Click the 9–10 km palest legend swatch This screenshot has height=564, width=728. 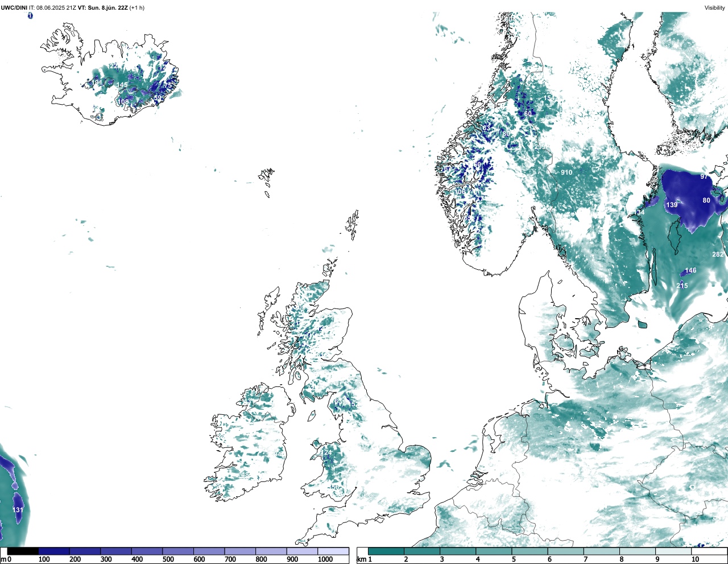[x=674, y=551]
